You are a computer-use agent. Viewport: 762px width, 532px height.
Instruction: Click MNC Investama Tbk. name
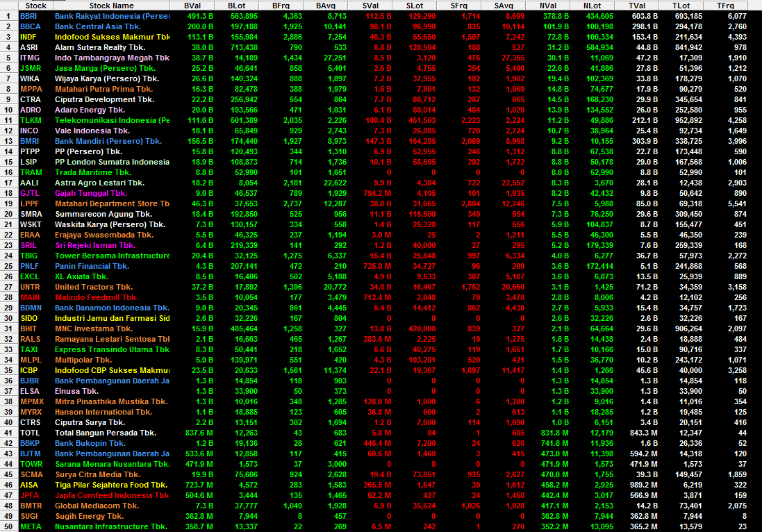click(93, 329)
